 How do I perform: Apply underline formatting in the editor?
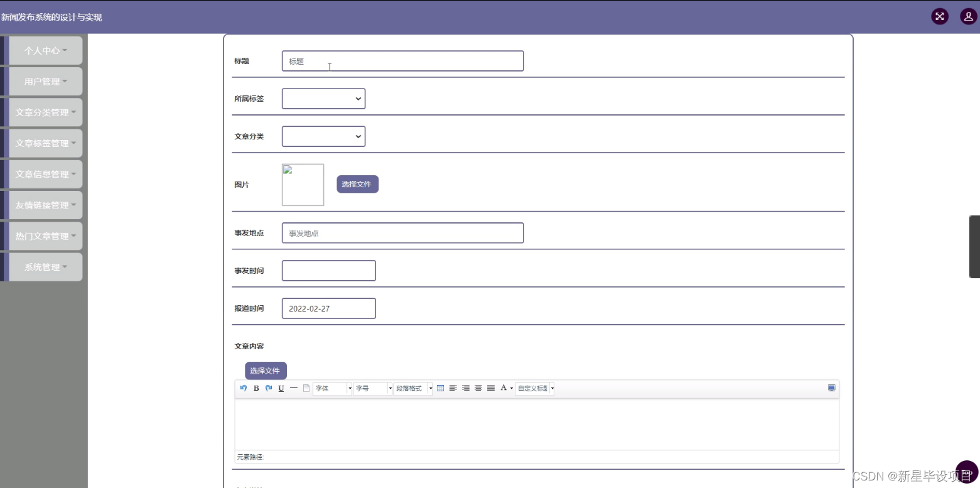[x=281, y=388]
